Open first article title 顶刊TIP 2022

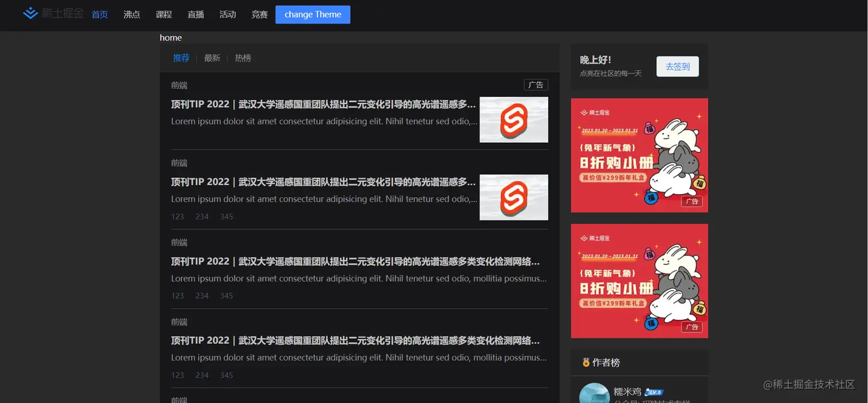pos(323,104)
